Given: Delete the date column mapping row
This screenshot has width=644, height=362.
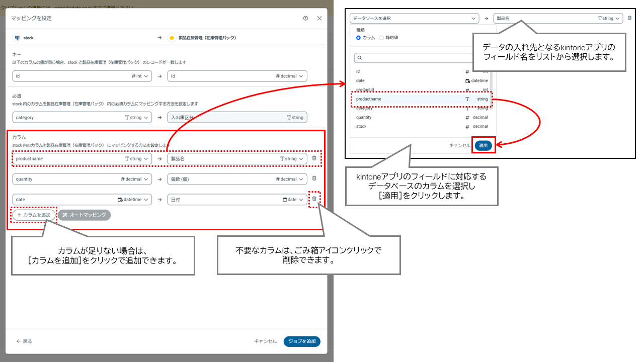Looking at the screenshot, I should pyautogui.click(x=314, y=199).
